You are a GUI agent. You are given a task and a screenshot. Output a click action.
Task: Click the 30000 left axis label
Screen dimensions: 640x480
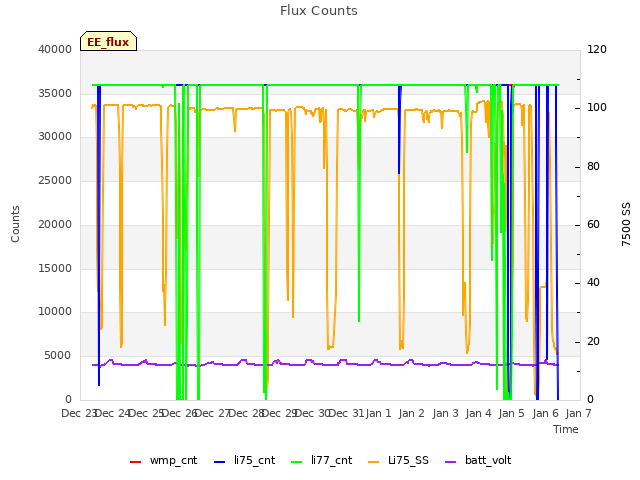(x=55, y=136)
